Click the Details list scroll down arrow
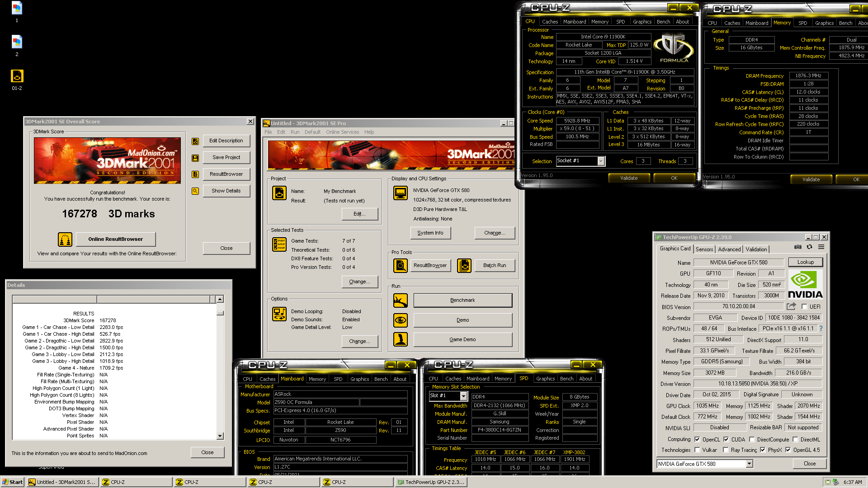868x488 pixels. coord(220,436)
